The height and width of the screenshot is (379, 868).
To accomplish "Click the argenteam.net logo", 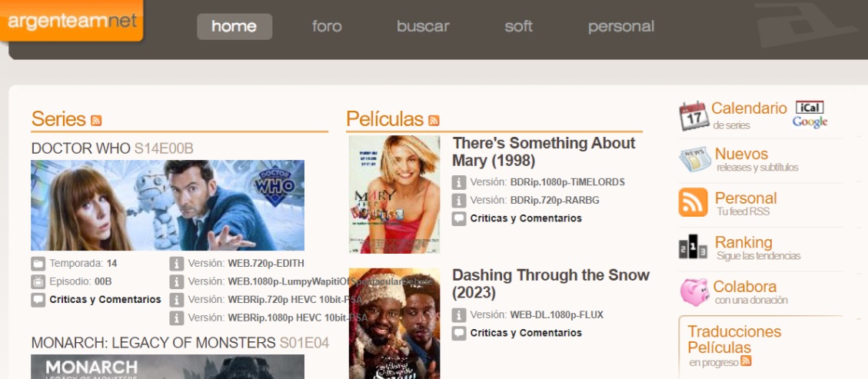I will (72, 21).
